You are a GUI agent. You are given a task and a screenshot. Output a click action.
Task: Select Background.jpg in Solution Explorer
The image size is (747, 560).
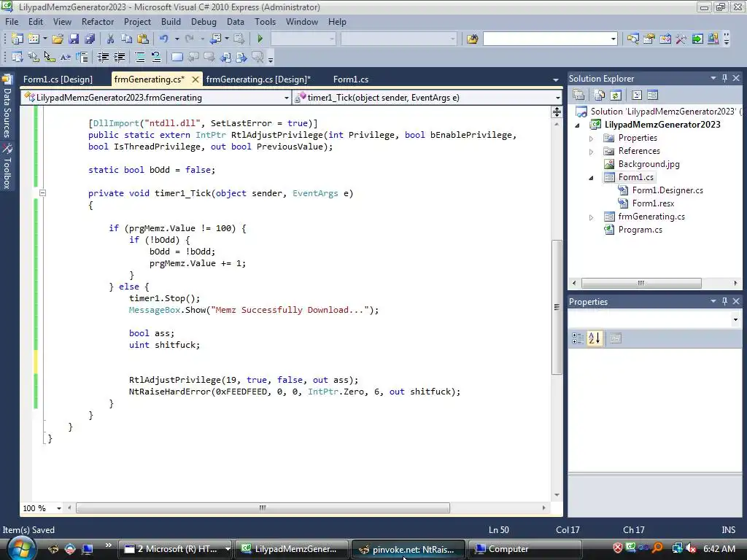(649, 164)
